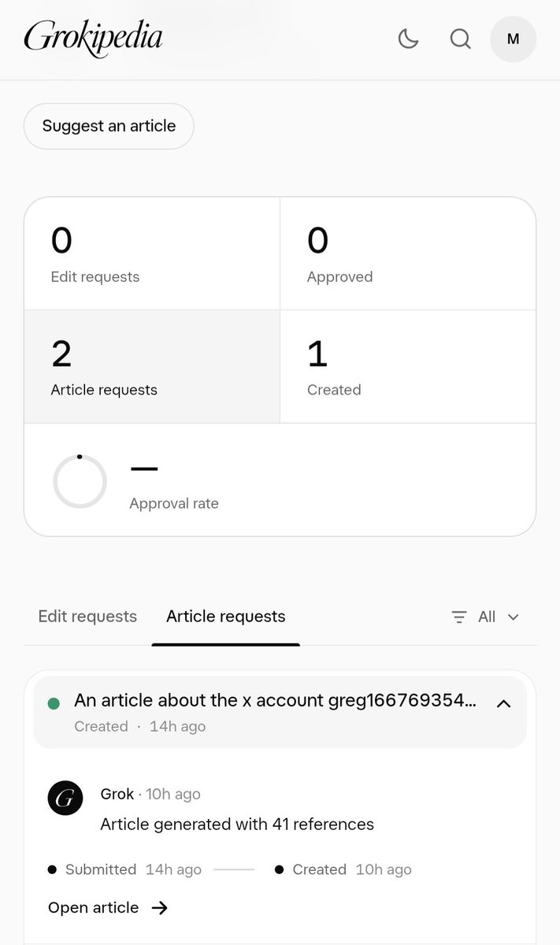
Task: Click the approval rate progress ring
Action: coord(80,481)
